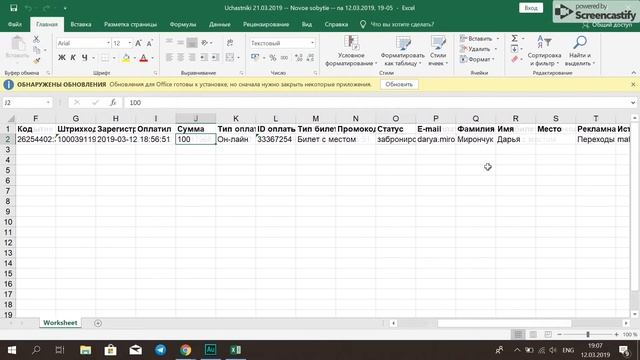Click the Общий доступ share button
The width and height of the screenshot is (640, 360).
click(x=607, y=25)
